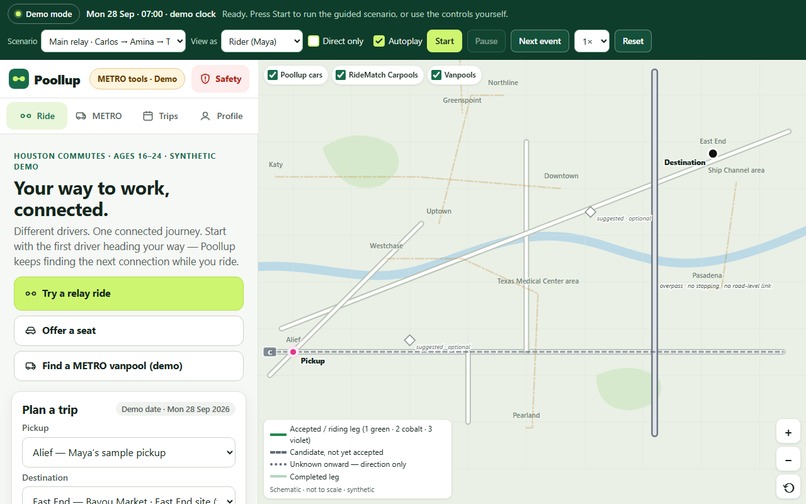Click the green Demo mode indicator dot
This screenshot has height=504, width=806.
click(19, 14)
